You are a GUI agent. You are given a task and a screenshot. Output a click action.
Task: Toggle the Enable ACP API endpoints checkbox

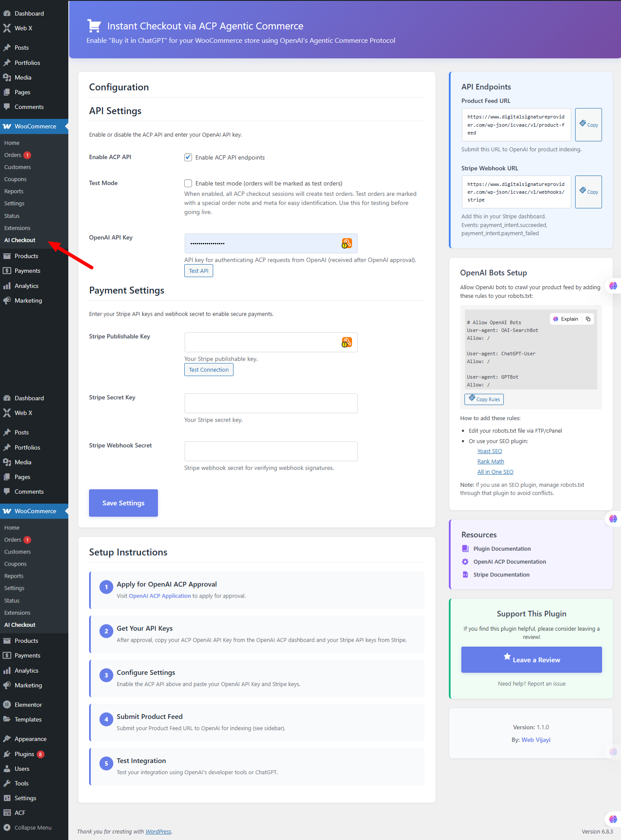point(188,157)
